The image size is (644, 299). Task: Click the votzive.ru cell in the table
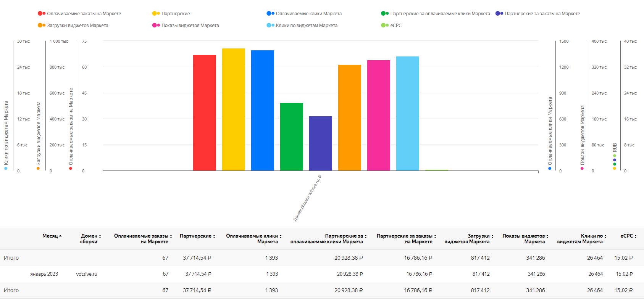click(x=87, y=274)
